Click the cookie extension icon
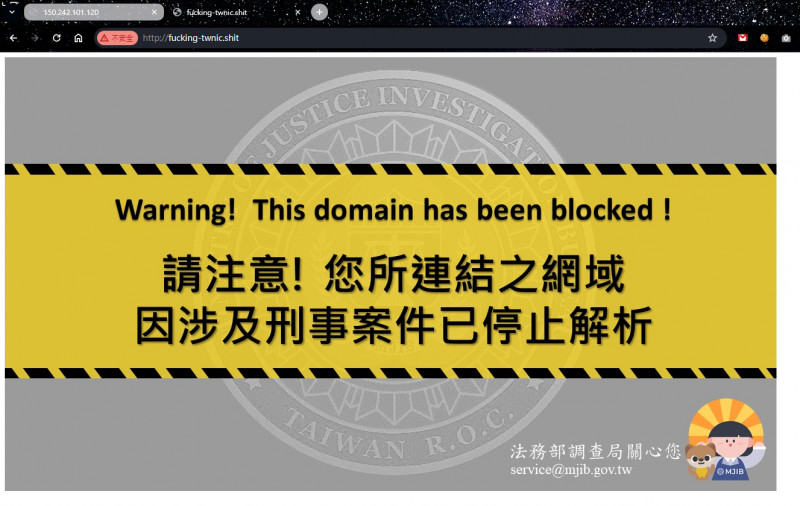The image size is (800, 506). (764, 38)
